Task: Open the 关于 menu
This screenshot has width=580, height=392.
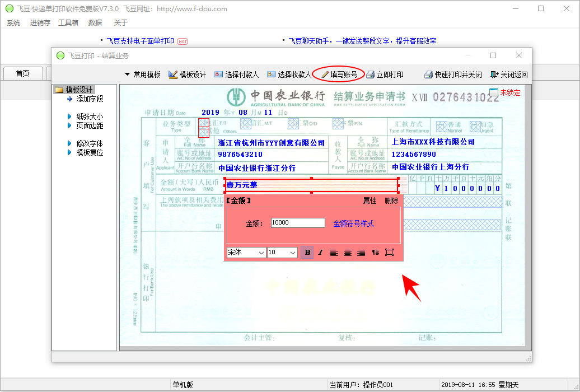Action: click(x=120, y=23)
